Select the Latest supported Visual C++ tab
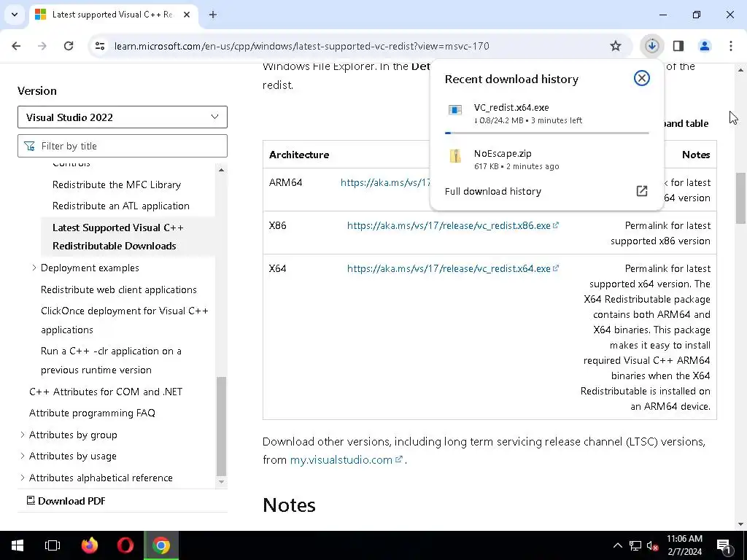The height and width of the screenshot is (560, 747). 113,15
